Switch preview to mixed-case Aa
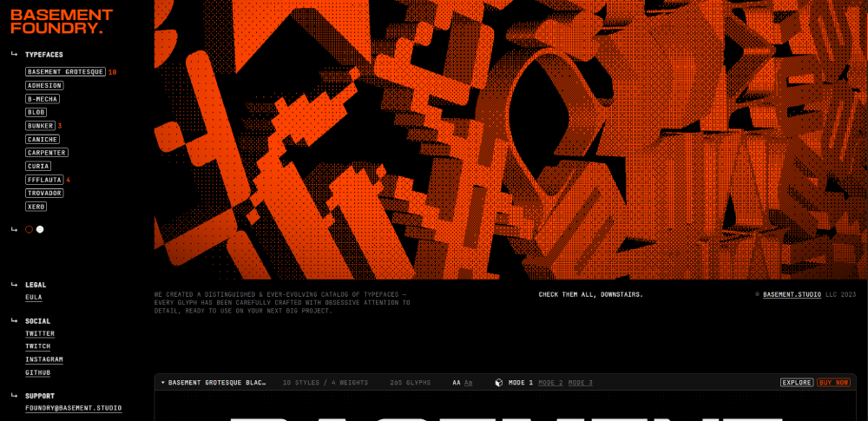868x421 pixels. pos(469,382)
